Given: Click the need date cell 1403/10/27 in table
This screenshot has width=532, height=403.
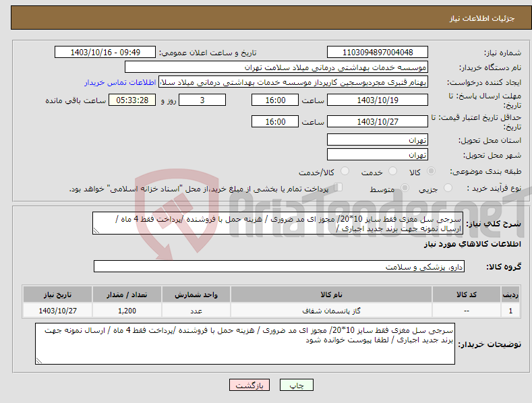Looking at the screenshot, I should (x=58, y=311).
